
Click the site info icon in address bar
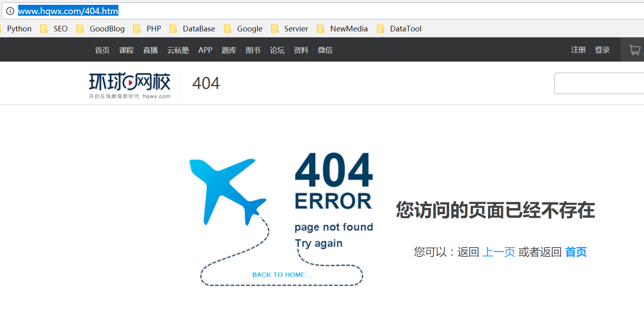(x=10, y=11)
